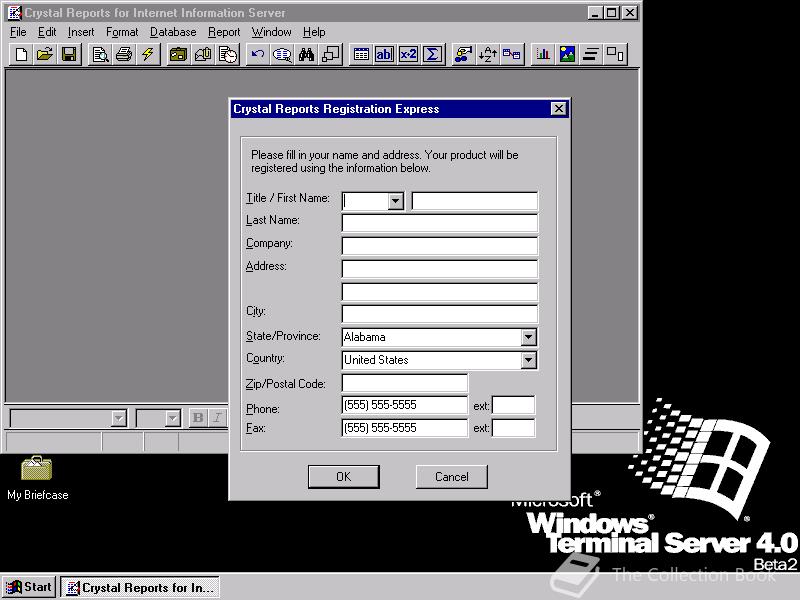This screenshot has width=800, height=600.
Task: Toggle the Bold format button
Action: (198, 418)
